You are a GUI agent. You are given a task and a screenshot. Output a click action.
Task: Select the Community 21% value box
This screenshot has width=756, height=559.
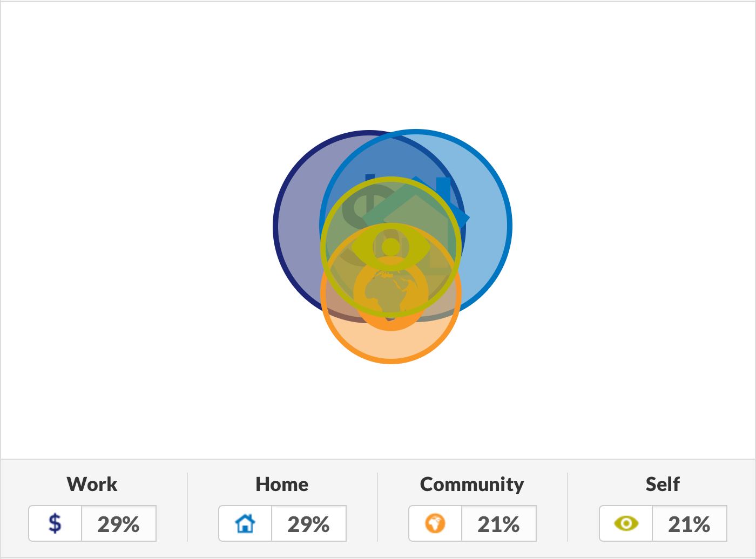point(499,523)
